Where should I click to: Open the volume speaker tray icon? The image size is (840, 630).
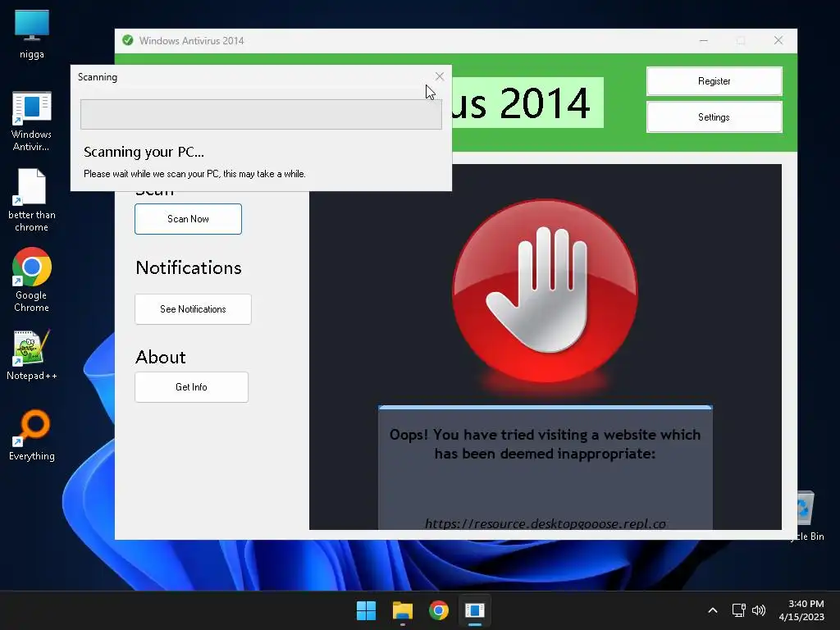pyautogui.click(x=759, y=610)
